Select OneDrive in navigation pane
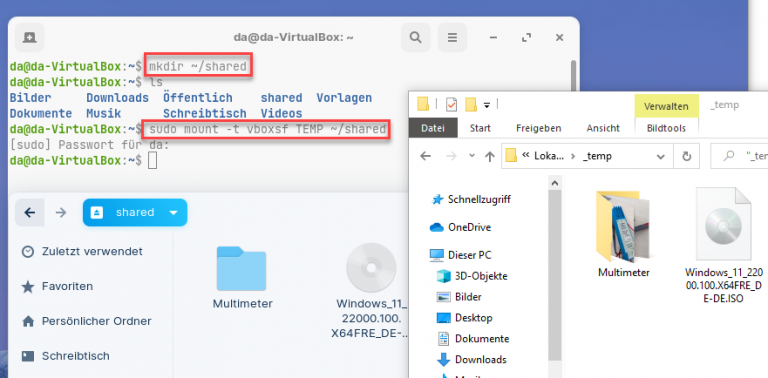This screenshot has width=768, height=378. pos(460,227)
